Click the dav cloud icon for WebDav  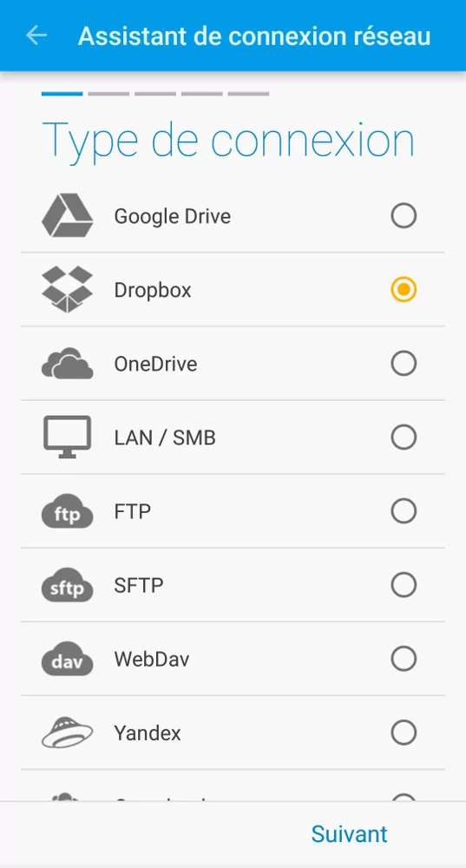pyautogui.click(x=67, y=659)
